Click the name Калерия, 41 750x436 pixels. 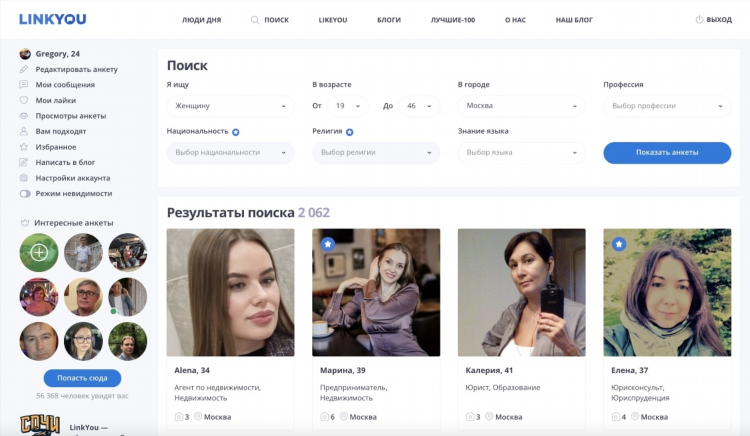tap(489, 370)
